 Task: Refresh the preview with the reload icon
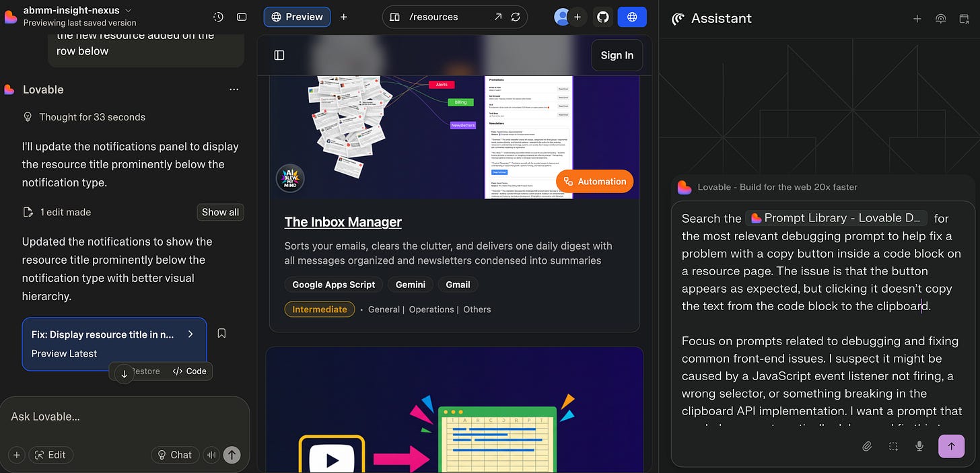[516, 17]
